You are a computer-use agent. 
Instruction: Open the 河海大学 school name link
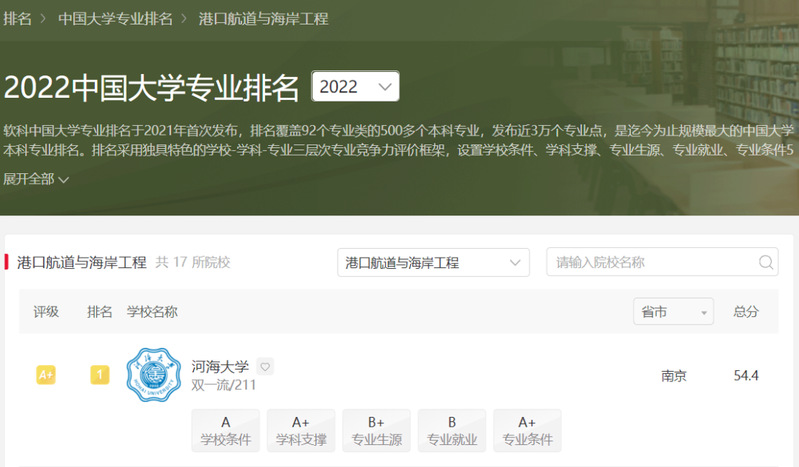click(220, 367)
